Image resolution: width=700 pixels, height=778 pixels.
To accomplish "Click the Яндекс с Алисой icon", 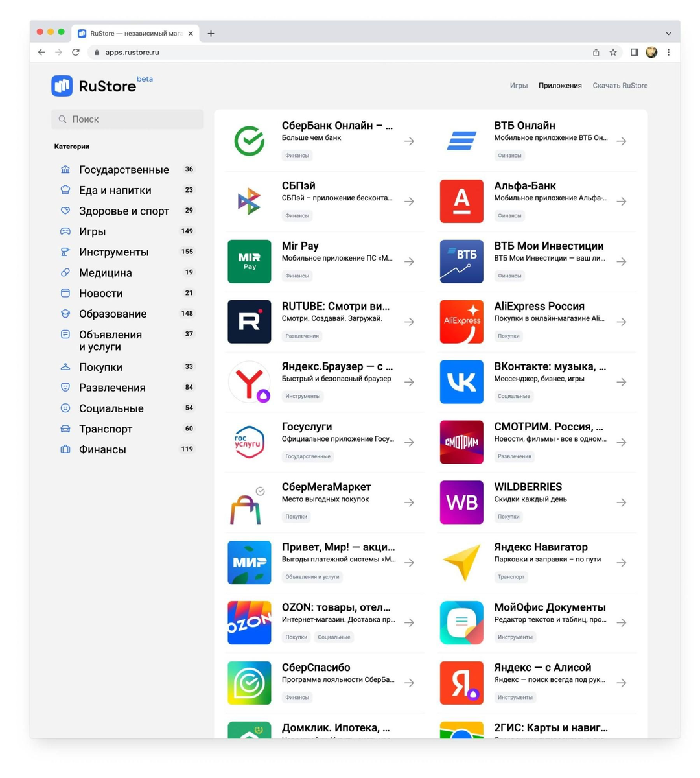I will pyautogui.click(x=461, y=683).
